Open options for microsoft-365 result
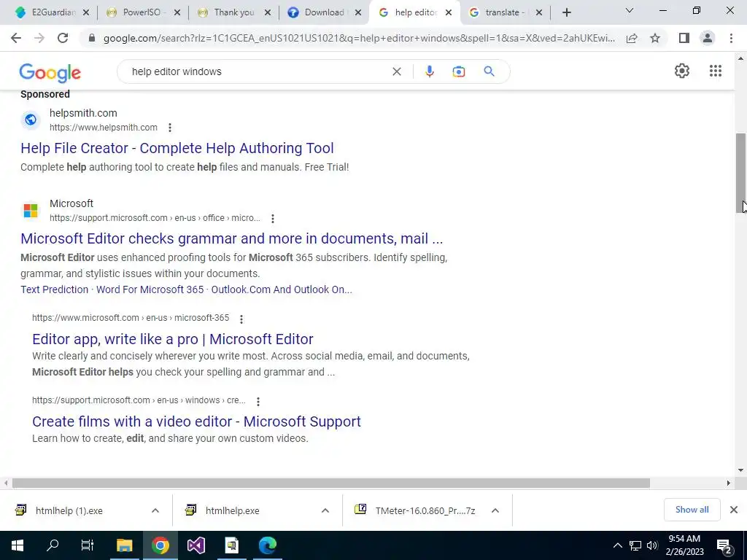The image size is (747, 560). pos(241,319)
